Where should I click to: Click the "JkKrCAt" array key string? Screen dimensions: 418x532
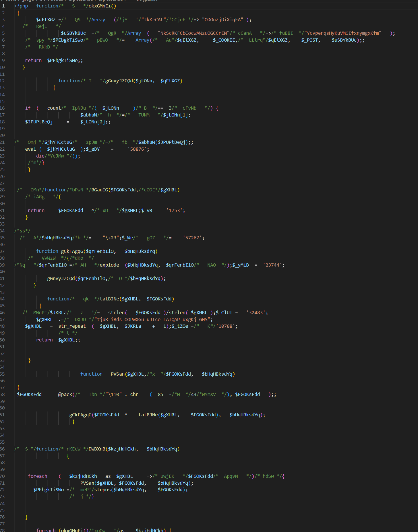point(154,20)
